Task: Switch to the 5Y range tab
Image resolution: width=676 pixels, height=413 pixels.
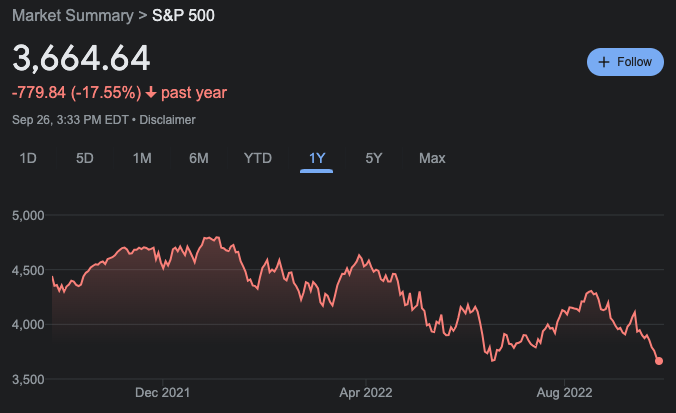Action: tap(374, 158)
